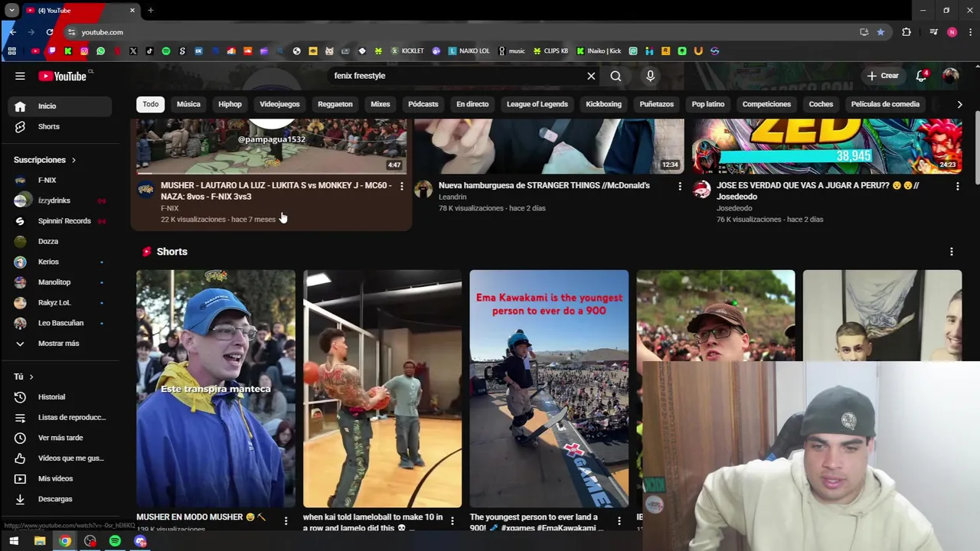Image resolution: width=980 pixels, height=551 pixels.
Task: Open the Este transpira manteca short thumbnail
Action: click(215, 389)
